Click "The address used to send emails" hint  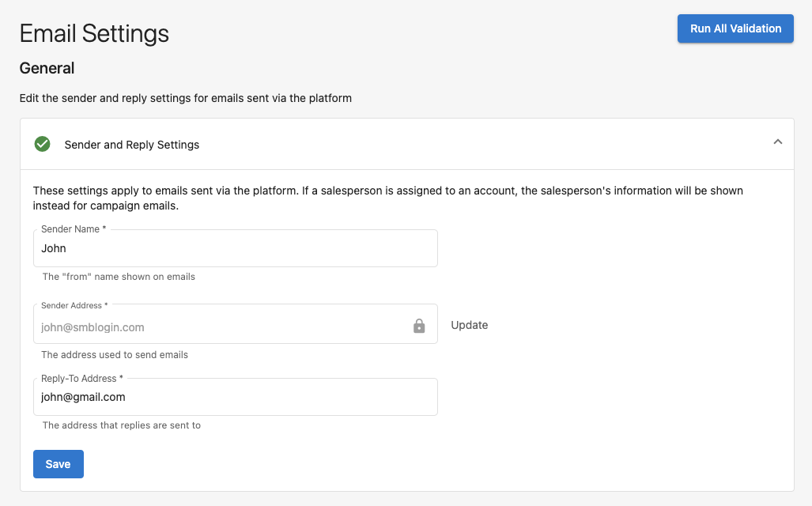(115, 355)
